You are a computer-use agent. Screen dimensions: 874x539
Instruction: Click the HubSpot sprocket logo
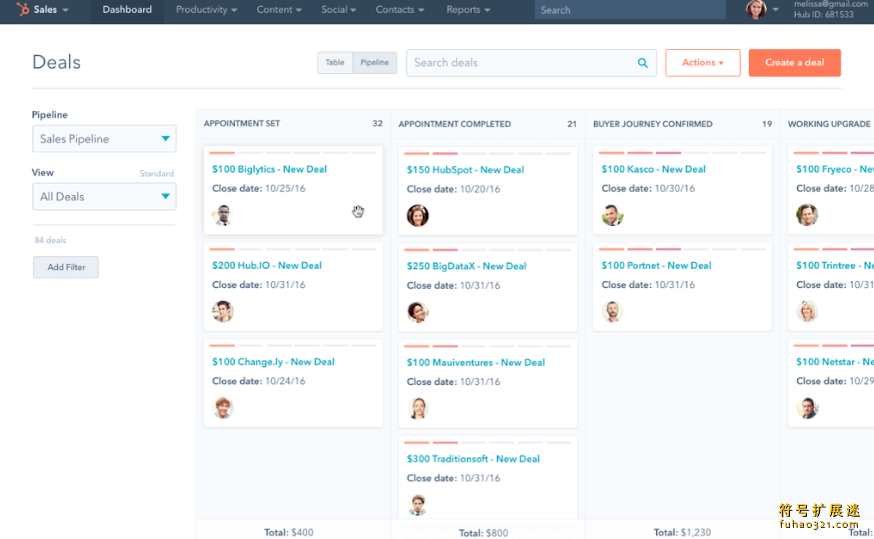pyautogui.click(x=22, y=9)
